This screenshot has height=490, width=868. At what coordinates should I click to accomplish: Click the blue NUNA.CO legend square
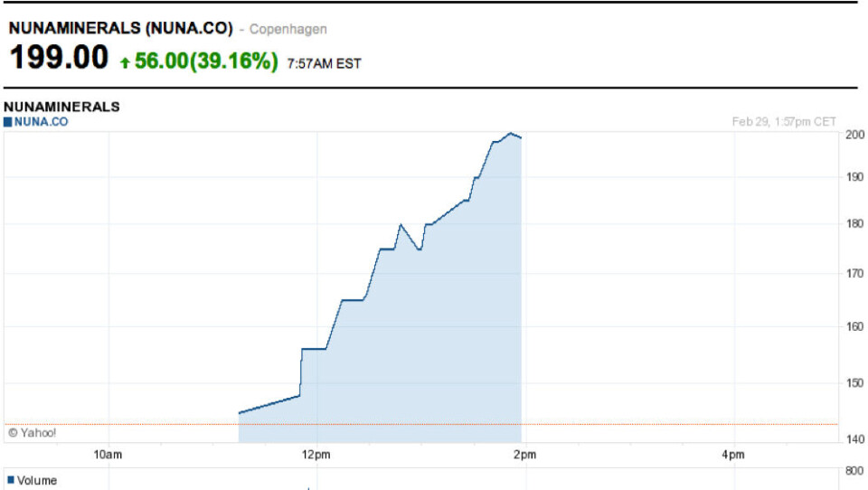point(8,122)
